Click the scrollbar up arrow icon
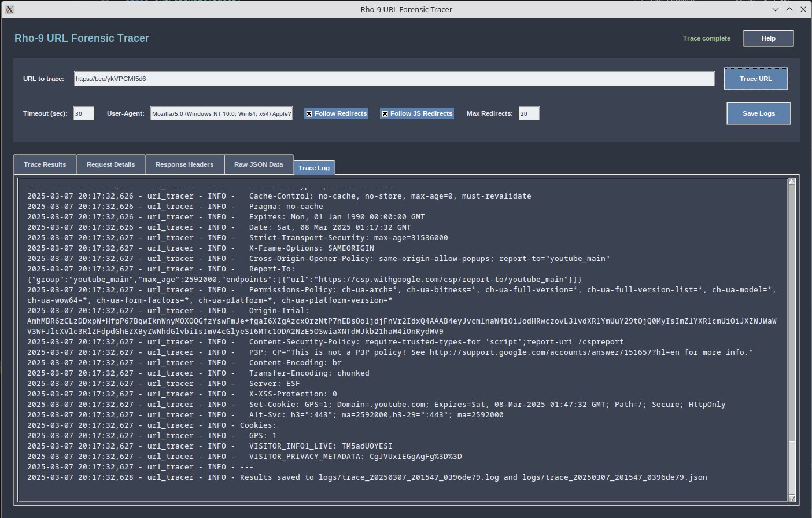This screenshot has height=518, width=812. pos(793,181)
